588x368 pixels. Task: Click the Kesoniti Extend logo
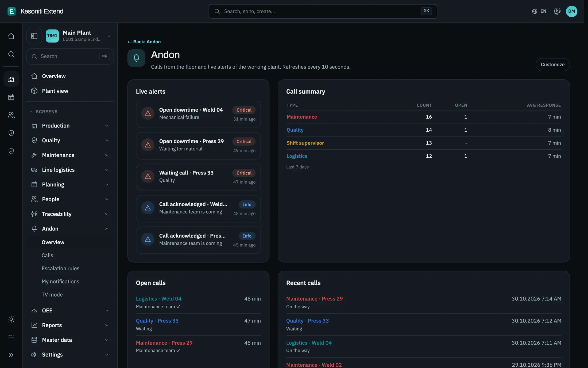pyautogui.click(x=36, y=11)
